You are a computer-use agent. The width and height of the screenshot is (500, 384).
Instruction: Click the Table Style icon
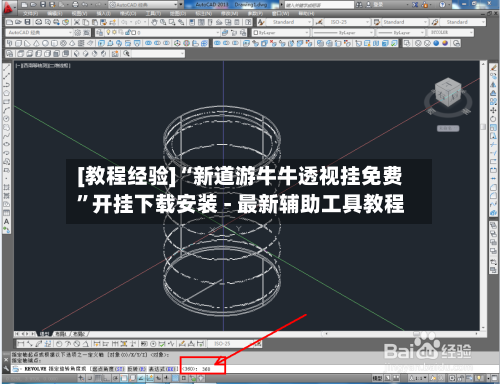click(x=377, y=22)
